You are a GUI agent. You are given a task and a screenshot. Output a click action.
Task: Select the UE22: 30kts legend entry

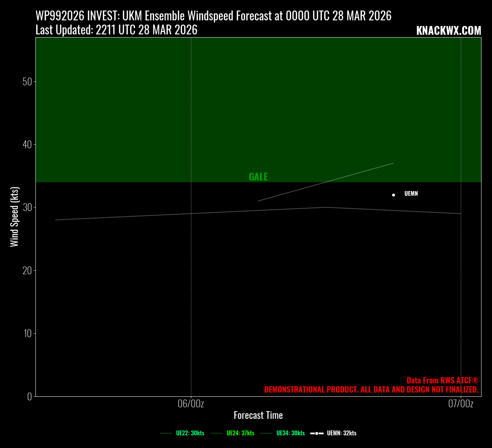(x=190, y=433)
